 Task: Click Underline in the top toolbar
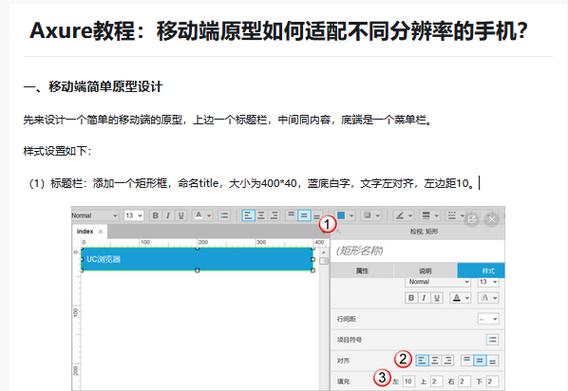(181, 216)
